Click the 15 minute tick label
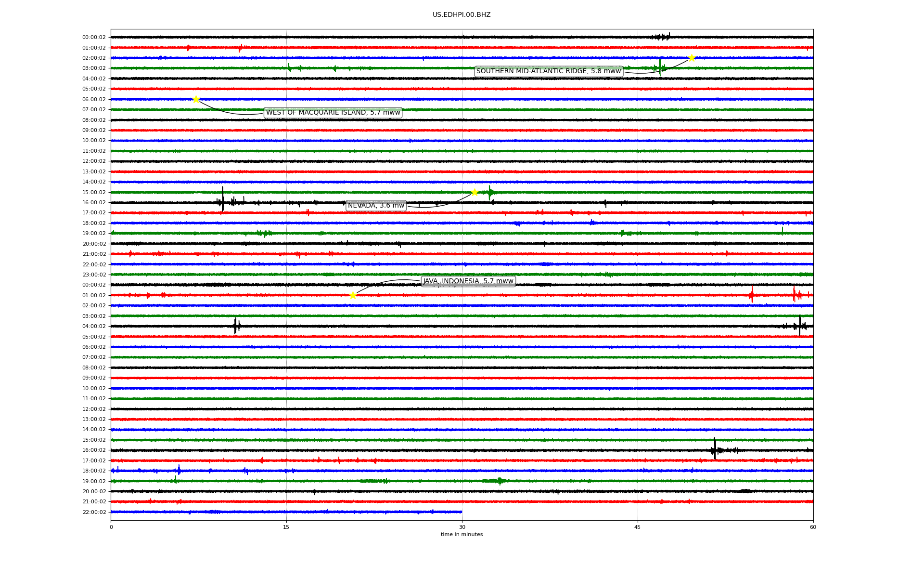 pyautogui.click(x=286, y=527)
